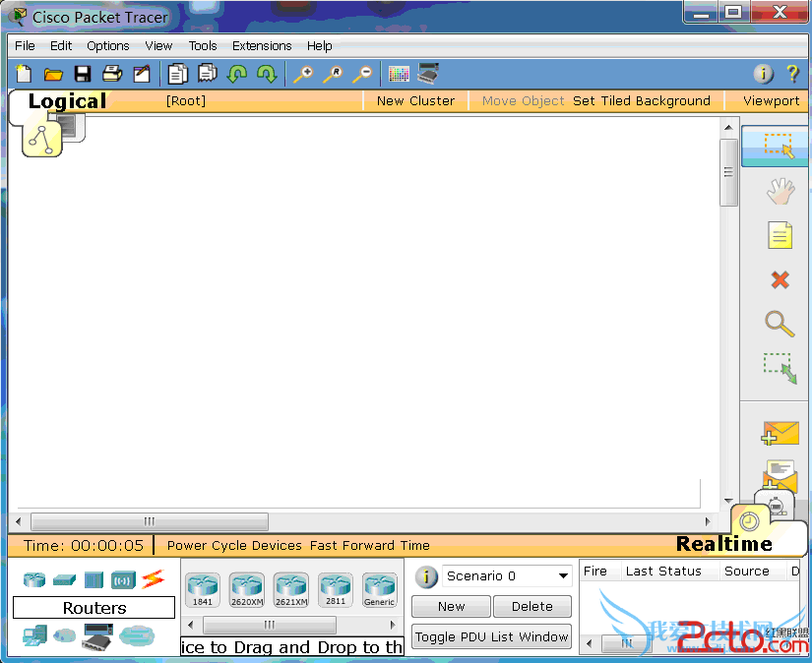Open the Tools menu

203,45
